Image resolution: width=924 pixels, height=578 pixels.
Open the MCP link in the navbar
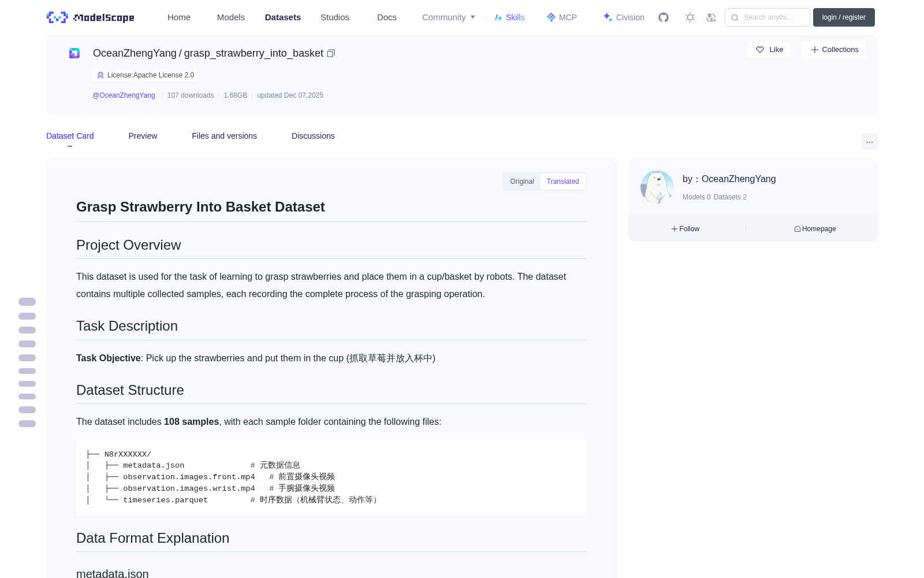tap(561, 17)
